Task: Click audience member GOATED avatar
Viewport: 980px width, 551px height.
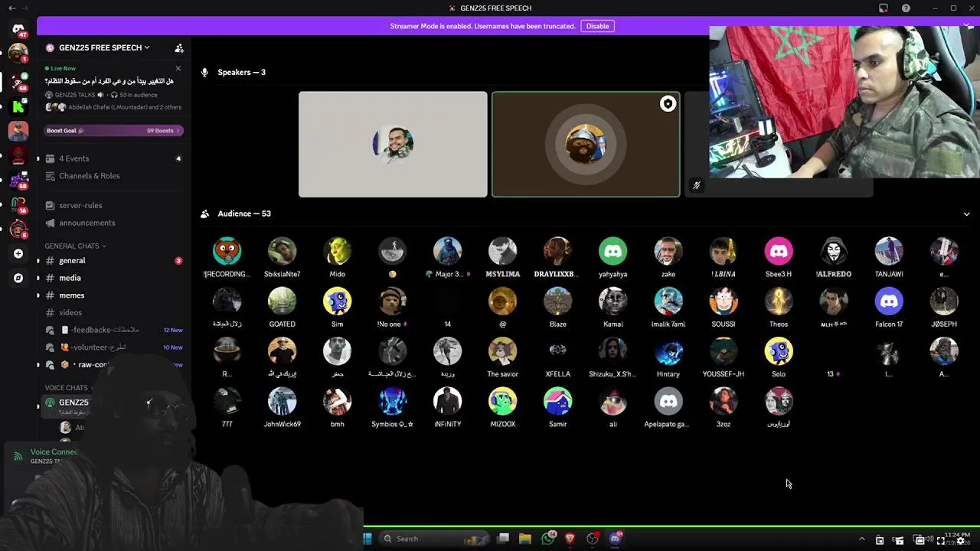Action: pyautogui.click(x=282, y=302)
